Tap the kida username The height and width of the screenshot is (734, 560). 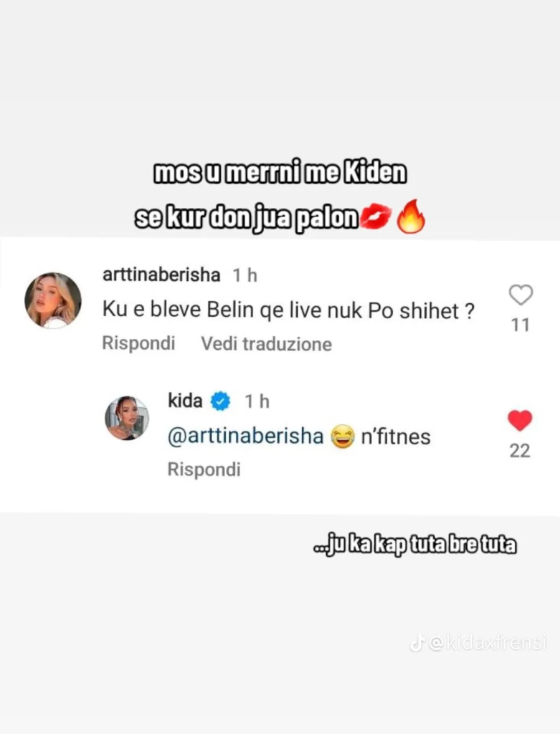tap(185, 401)
